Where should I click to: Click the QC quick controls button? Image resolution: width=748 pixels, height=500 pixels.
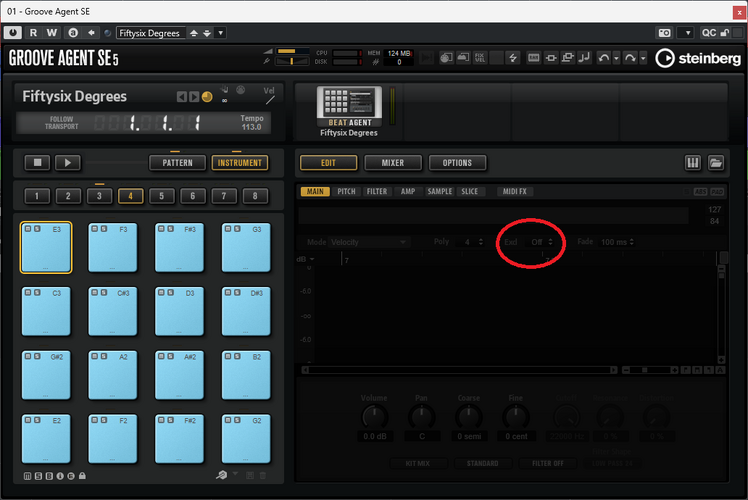(x=708, y=33)
